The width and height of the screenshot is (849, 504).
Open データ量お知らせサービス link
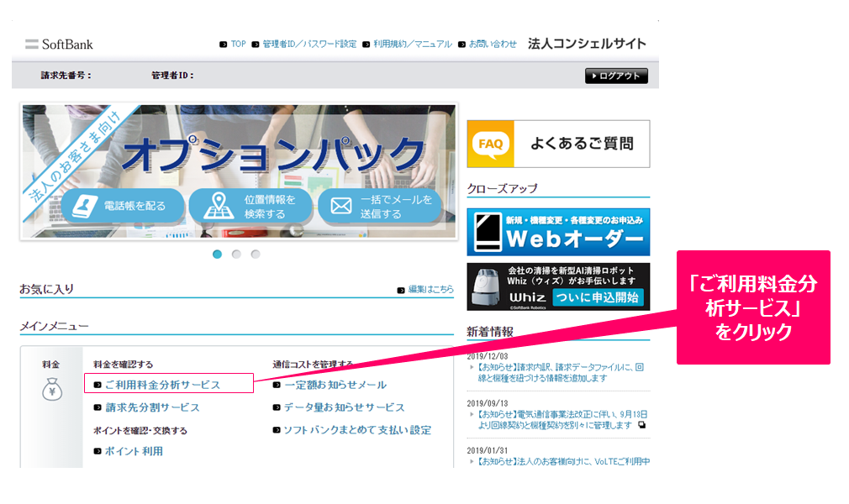tap(344, 407)
